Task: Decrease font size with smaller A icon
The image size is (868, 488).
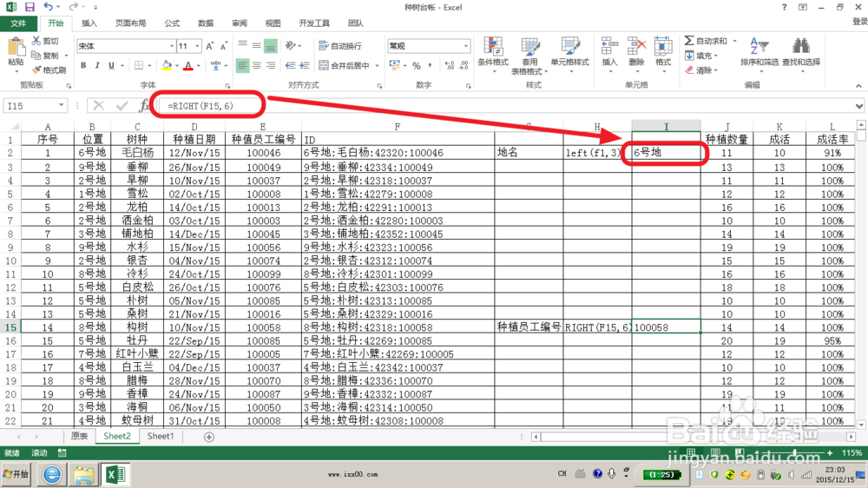Action: [x=224, y=47]
